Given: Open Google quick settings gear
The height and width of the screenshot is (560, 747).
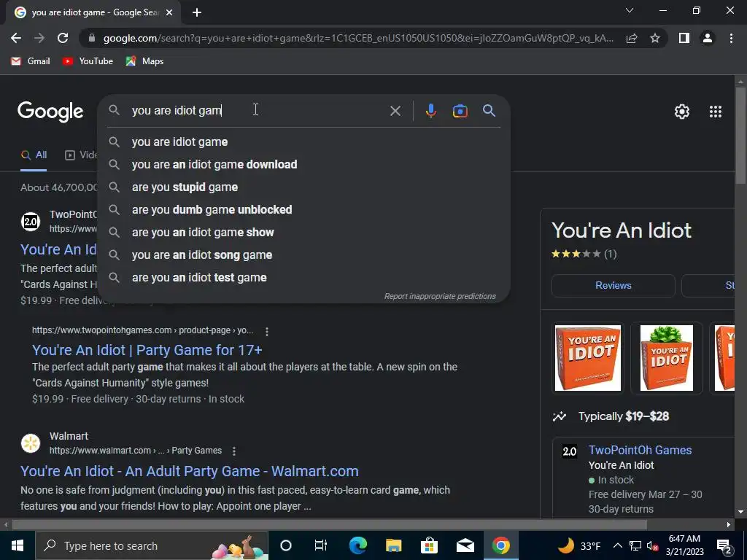Looking at the screenshot, I should [682, 112].
